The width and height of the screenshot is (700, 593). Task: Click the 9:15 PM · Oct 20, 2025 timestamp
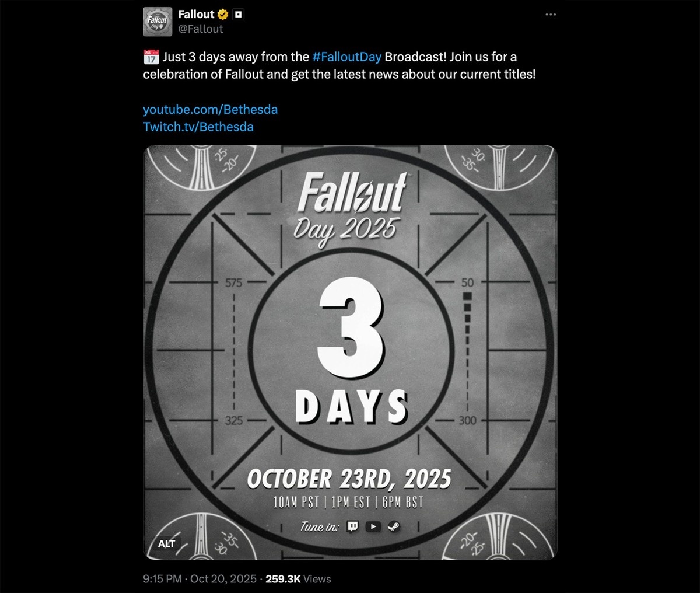pyautogui.click(x=199, y=579)
